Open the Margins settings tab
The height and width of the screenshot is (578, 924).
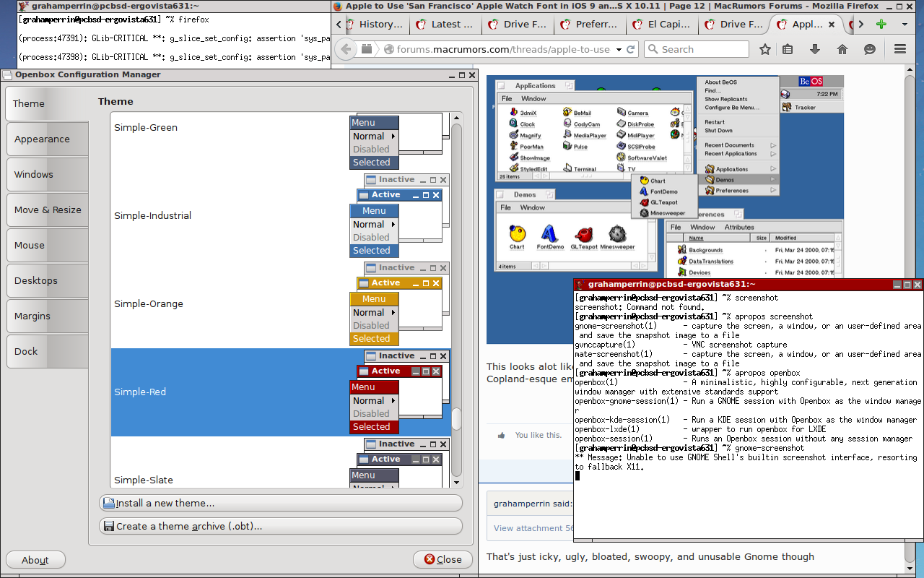47,316
